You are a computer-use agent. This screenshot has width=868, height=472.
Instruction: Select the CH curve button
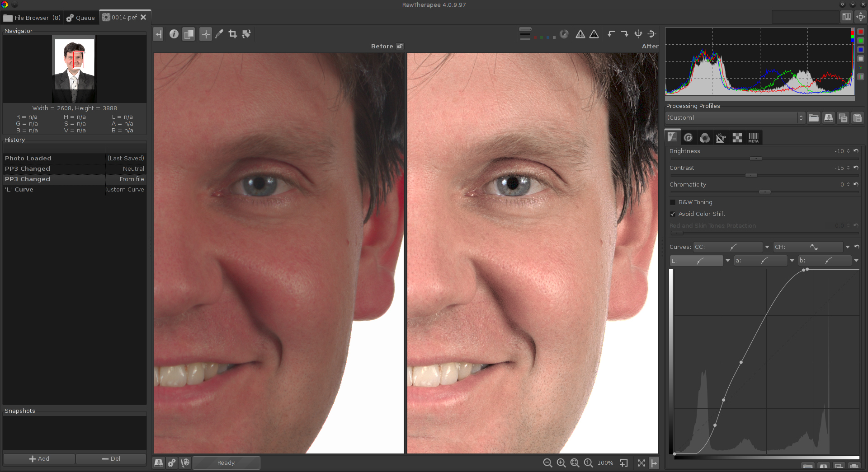point(808,247)
